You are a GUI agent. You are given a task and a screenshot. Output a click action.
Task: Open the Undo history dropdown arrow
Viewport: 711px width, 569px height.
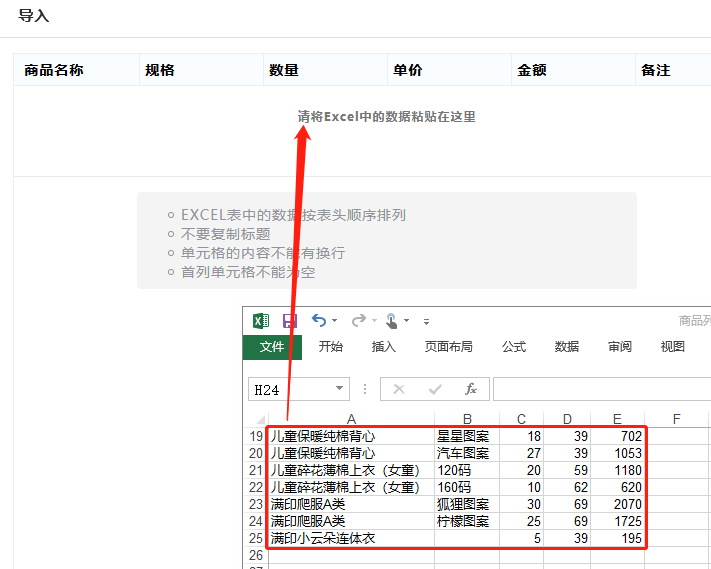tap(334, 322)
